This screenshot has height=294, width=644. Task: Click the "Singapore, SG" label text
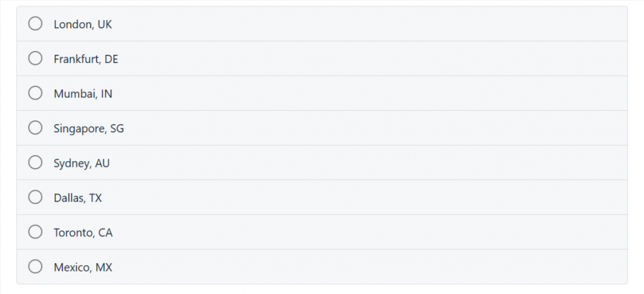[x=89, y=128]
